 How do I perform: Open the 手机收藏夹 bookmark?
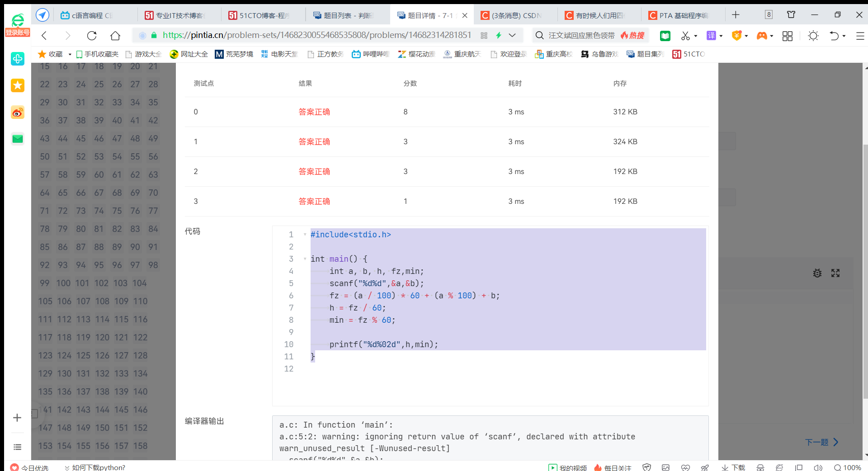point(97,54)
